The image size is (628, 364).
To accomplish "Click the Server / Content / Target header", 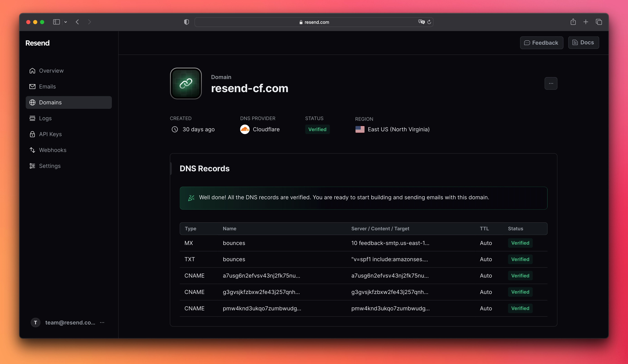I will point(380,229).
